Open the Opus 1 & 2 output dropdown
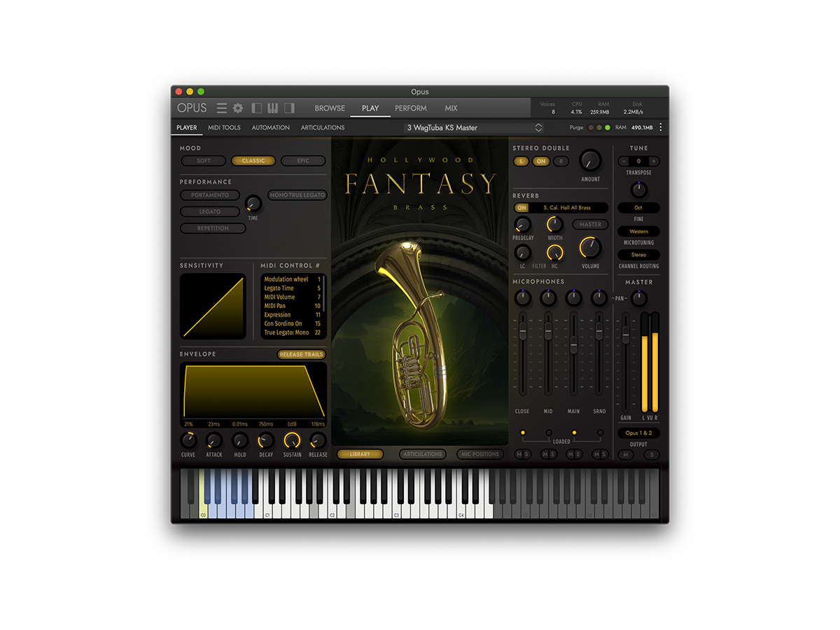 (x=638, y=433)
